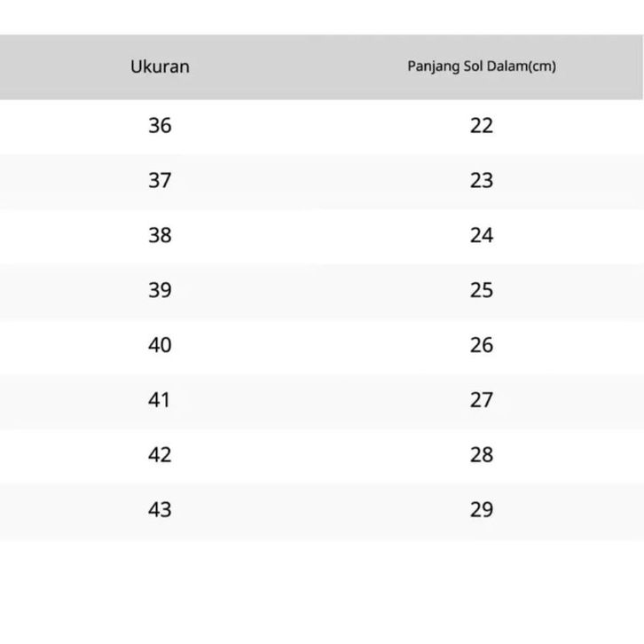Click the Panjang Sol Dalam(cm) header
The width and height of the screenshot is (644, 644).
click(482, 67)
